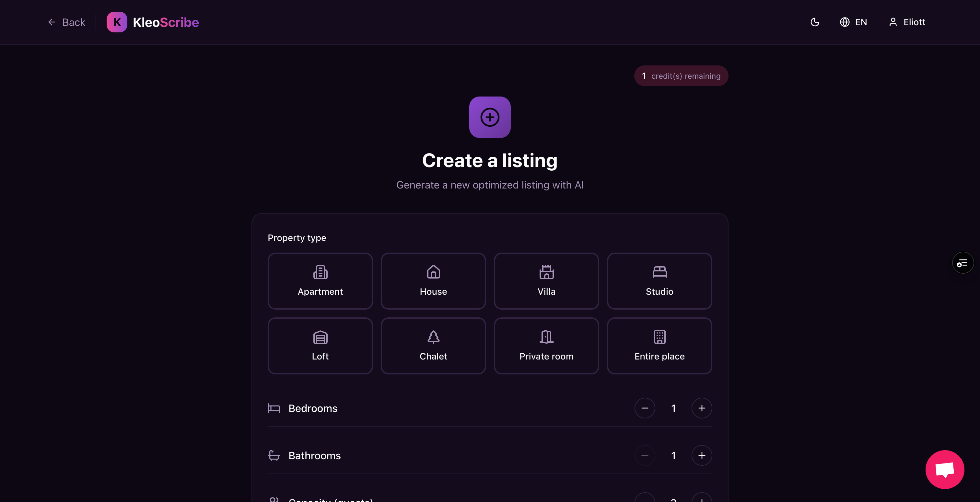Pick the Entire place option

pyautogui.click(x=659, y=346)
